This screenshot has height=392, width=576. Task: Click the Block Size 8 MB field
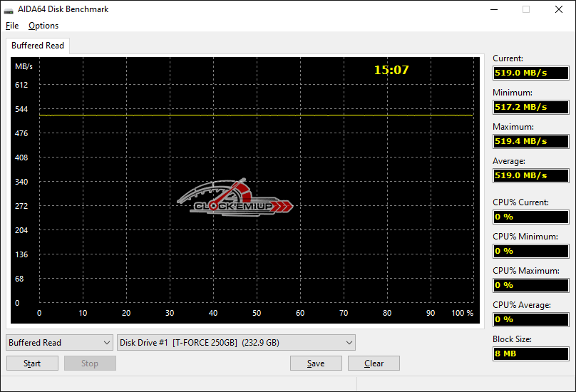(x=531, y=354)
